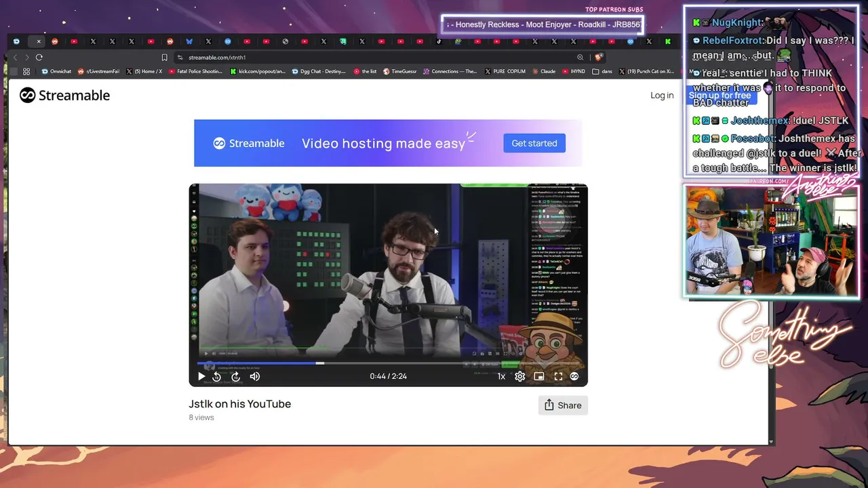Mute the video volume
Image resolution: width=868 pixels, height=488 pixels.
tap(255, 376)
